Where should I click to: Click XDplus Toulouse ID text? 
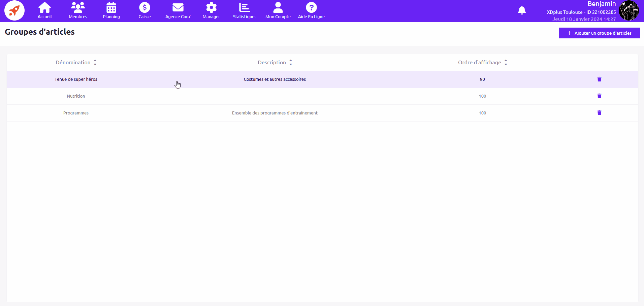581,12
